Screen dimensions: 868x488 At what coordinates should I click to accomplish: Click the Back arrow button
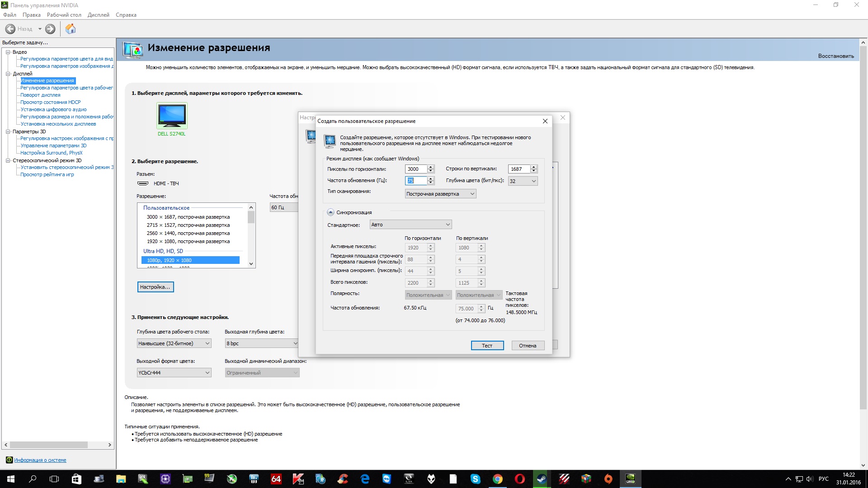pyautogui.click(x=10, y=29)
